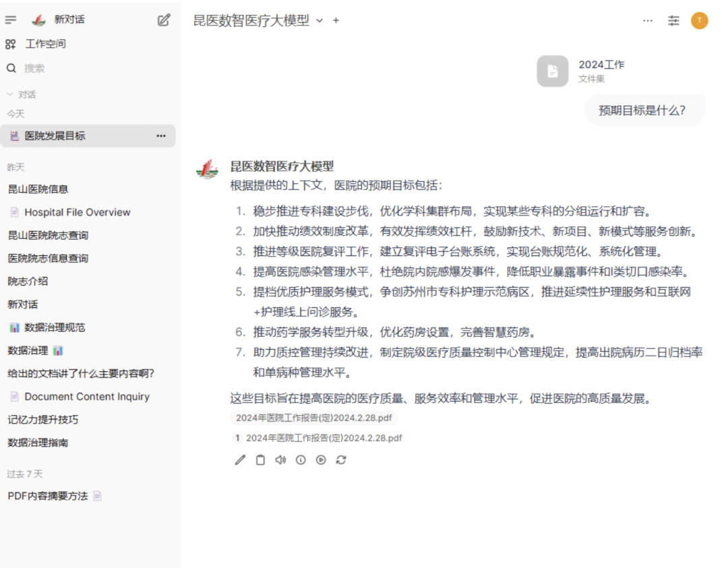The height and width of the screenshot is (568, 728).
Task: Open the 数据治理 conversation with chart icon
Action: click(x=88, y=350)
